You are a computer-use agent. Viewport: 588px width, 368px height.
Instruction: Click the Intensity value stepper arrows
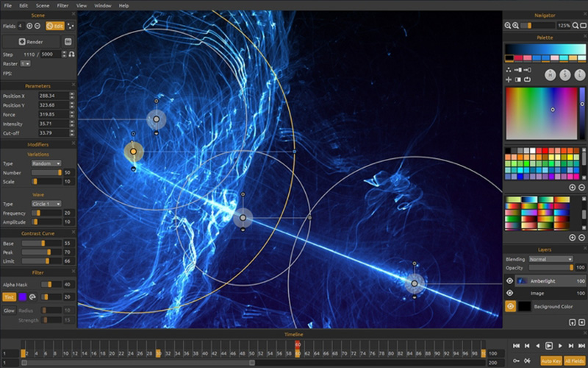click(72, 124)
